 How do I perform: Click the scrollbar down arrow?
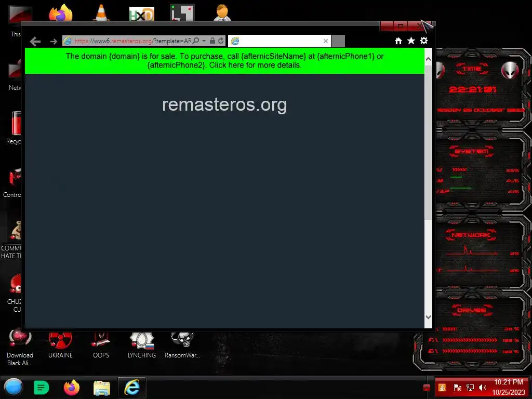pyautogui.click(x=428, y=317)
